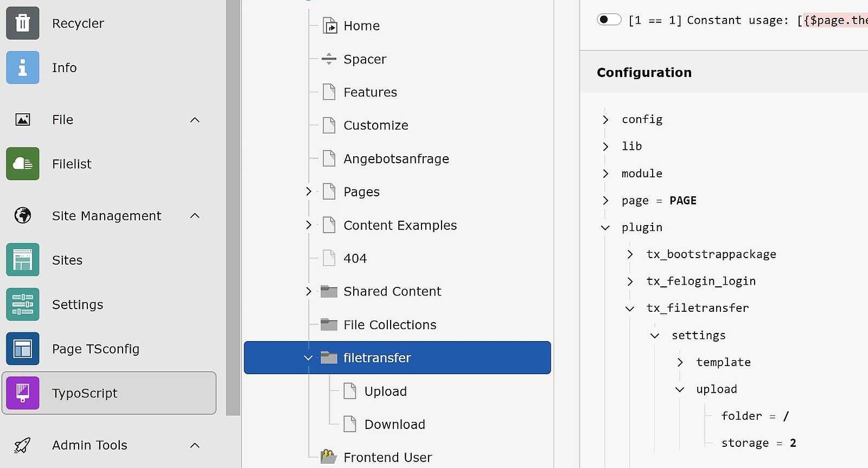Click the blue Info module icon
Image resolution: width=868 pixels, height=468 pixels.
pos(23,68)
